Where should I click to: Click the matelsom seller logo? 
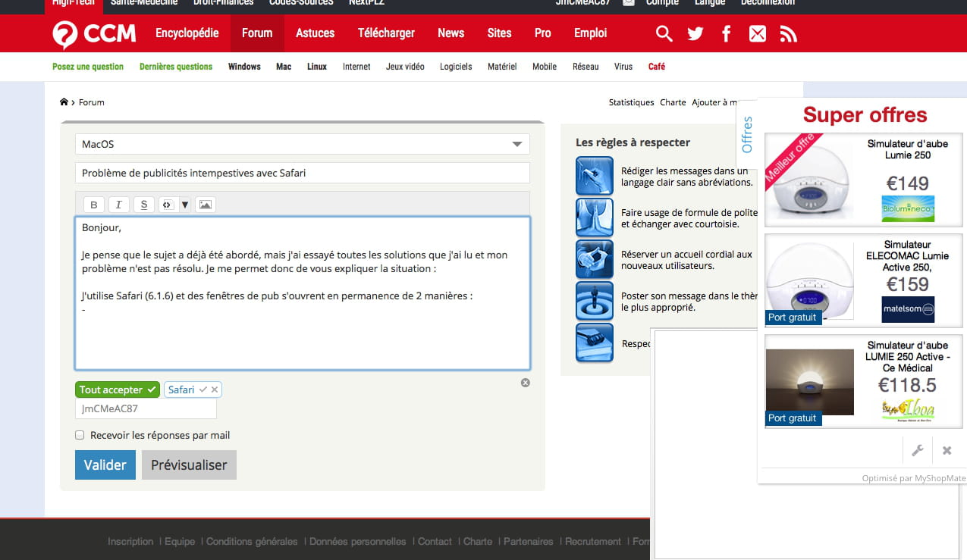pos(908,309)
